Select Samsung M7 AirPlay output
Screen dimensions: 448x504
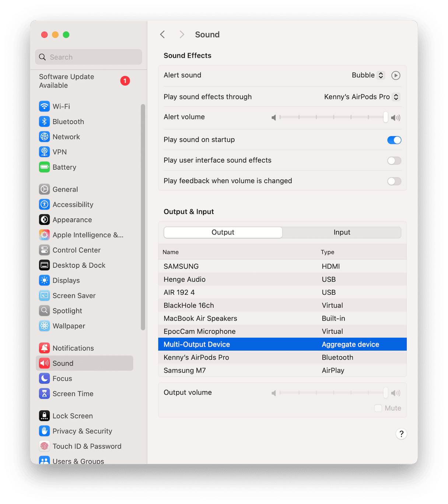pos(283,370)
